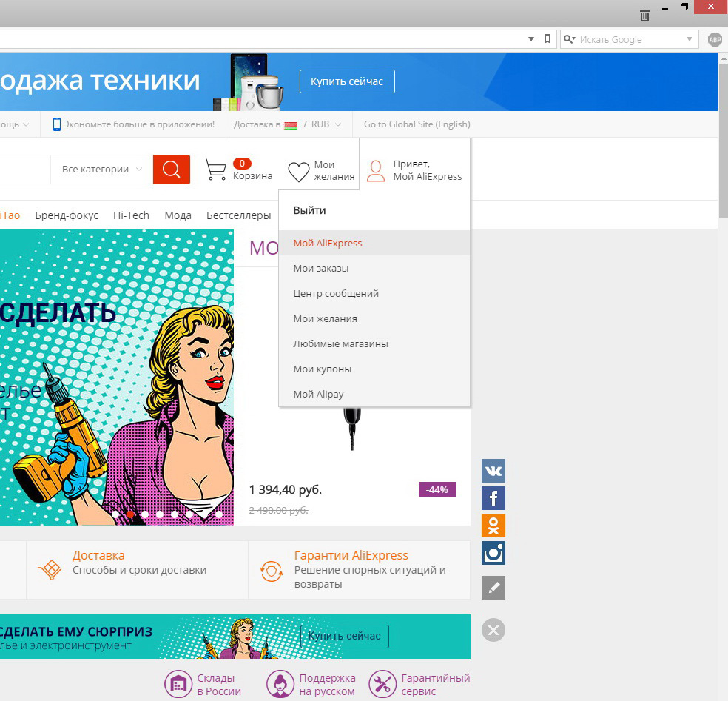Viewport: 728px width, 701px height.
Task: Share via the VK social icon
Action: [493, 471]
